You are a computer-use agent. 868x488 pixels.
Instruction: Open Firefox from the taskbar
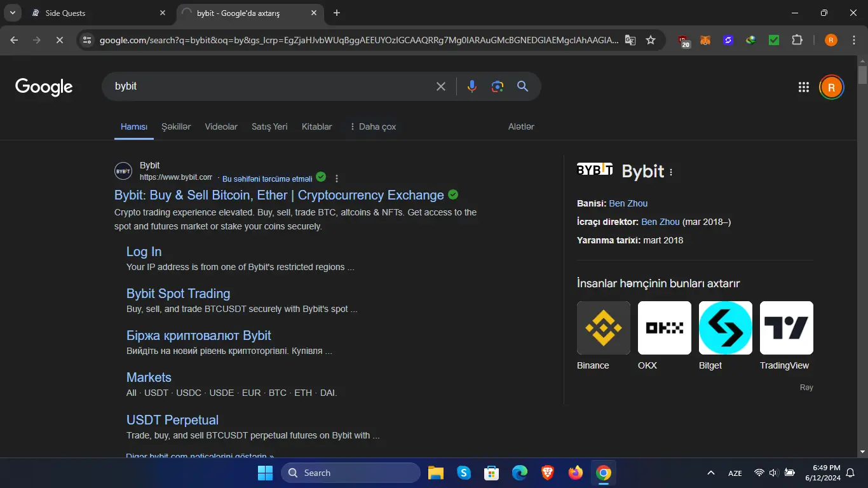pyautogui.click(x=576, y=473)
